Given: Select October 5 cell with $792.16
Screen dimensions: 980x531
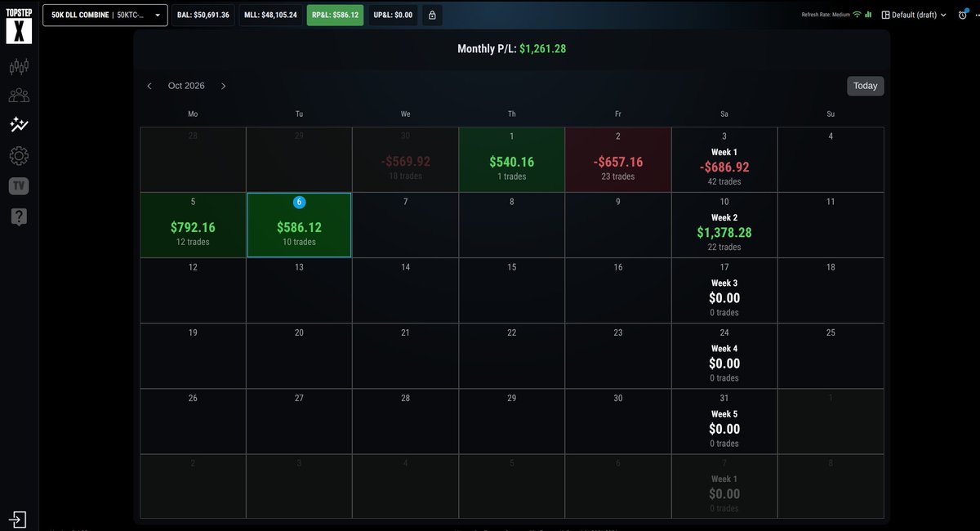Looking at the screenshot, I should point(193,225).
